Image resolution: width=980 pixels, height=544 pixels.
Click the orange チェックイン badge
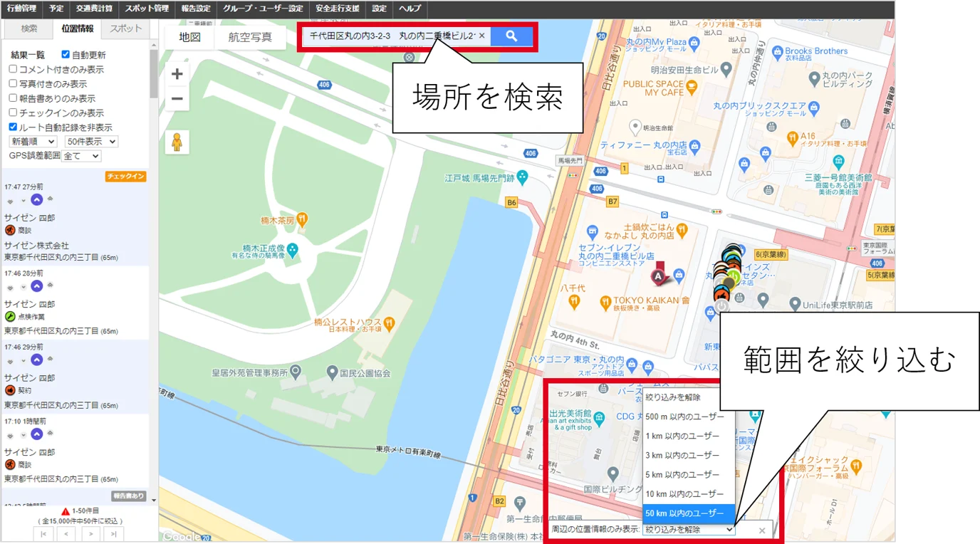pyautogui.click(x=126, y=176)
